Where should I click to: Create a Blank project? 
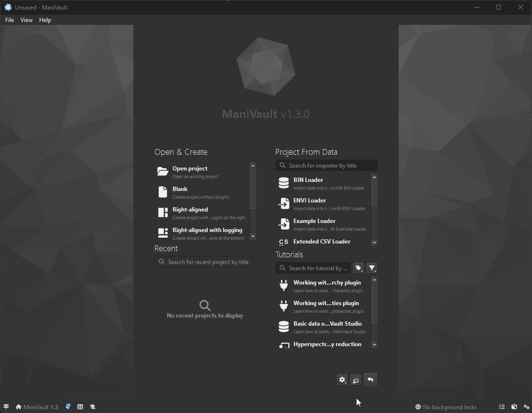tap(203, 192)
